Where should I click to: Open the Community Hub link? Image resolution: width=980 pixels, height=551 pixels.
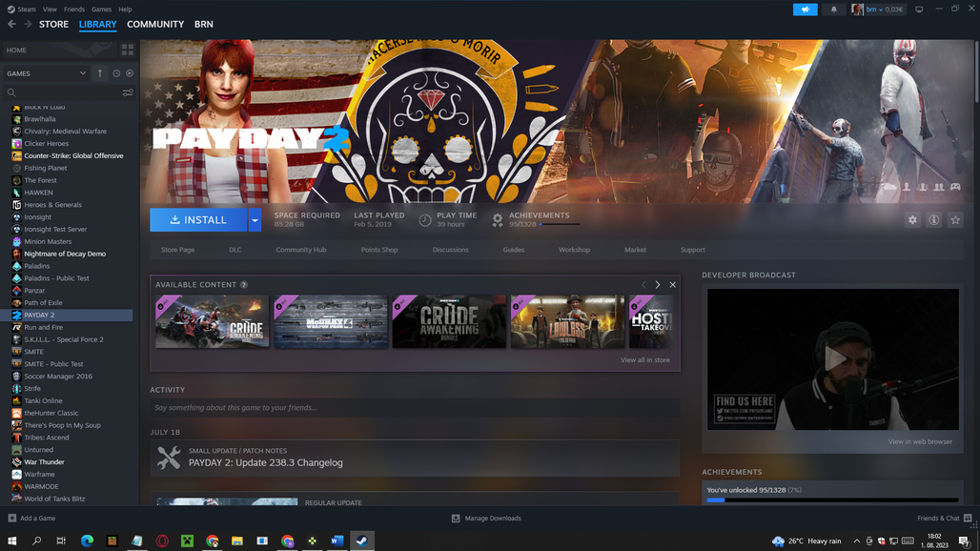[x=301, y=250]
